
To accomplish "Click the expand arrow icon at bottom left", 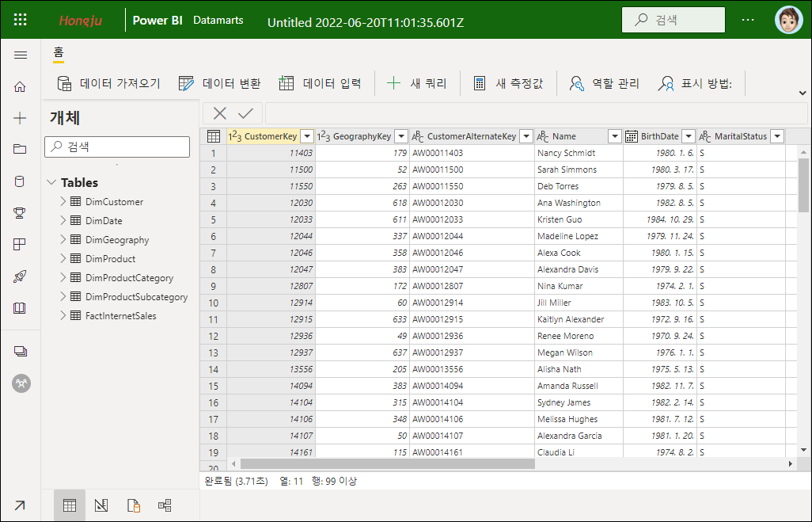I will [x=20, y=505].
